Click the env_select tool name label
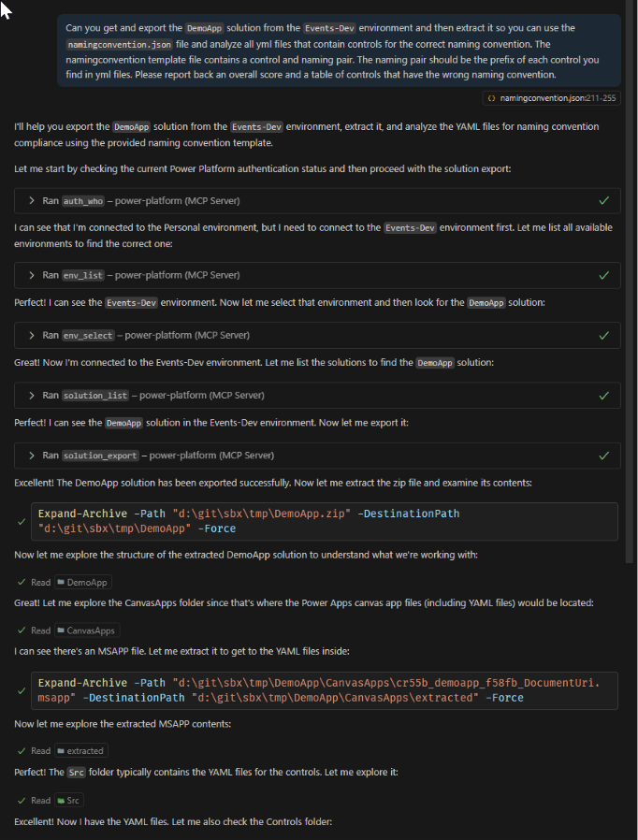The width and height of the screenshot is (638, 840). click(88, 336)
